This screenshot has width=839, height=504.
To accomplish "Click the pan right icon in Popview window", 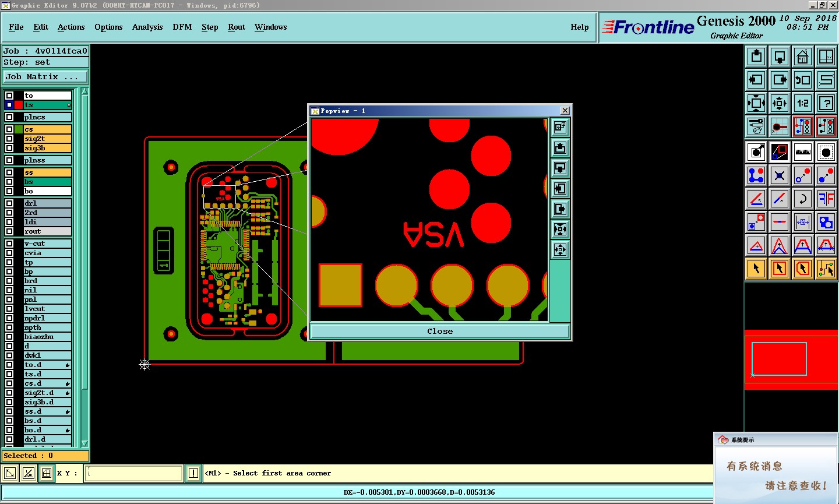I will (x=560, y=209).
